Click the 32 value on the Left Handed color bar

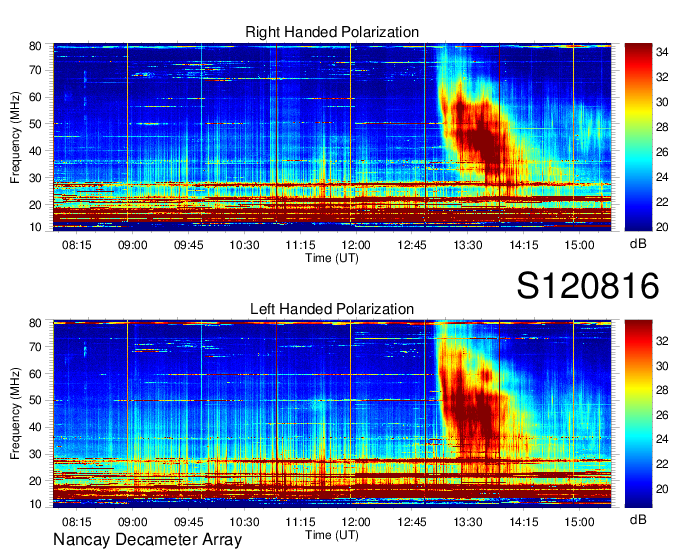point(662,341)
